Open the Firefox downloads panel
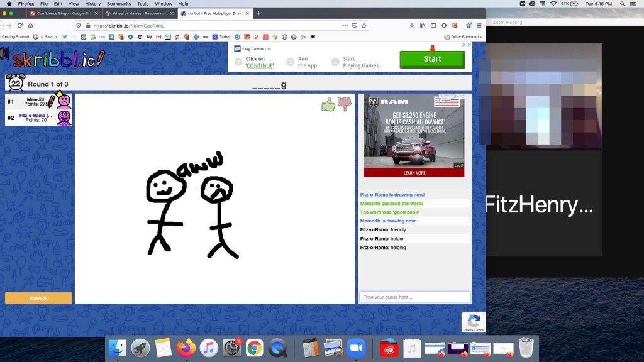Image resolution: width=644 pixels, height=362 pixels. (411, 25)
